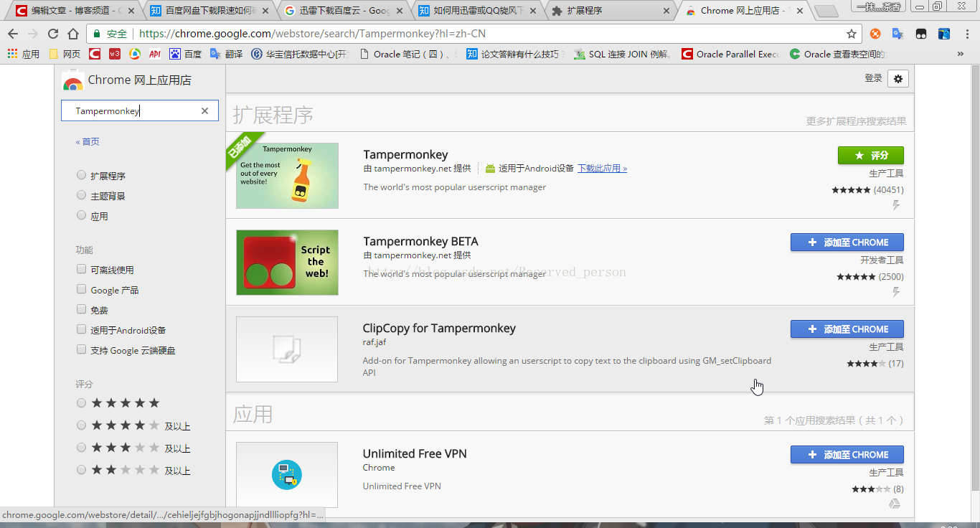
Task: Click the 登录 sign-in link
Action: (x=873, y=78)
